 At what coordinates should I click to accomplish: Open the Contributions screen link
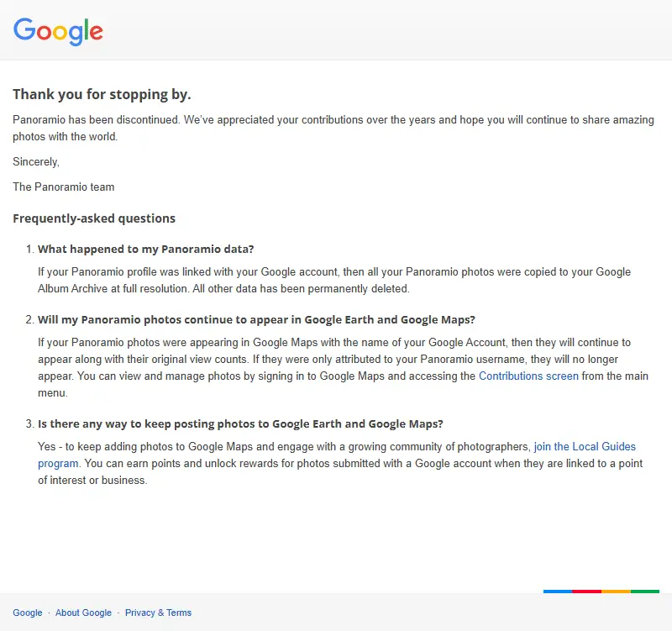[x=528, y=376]
